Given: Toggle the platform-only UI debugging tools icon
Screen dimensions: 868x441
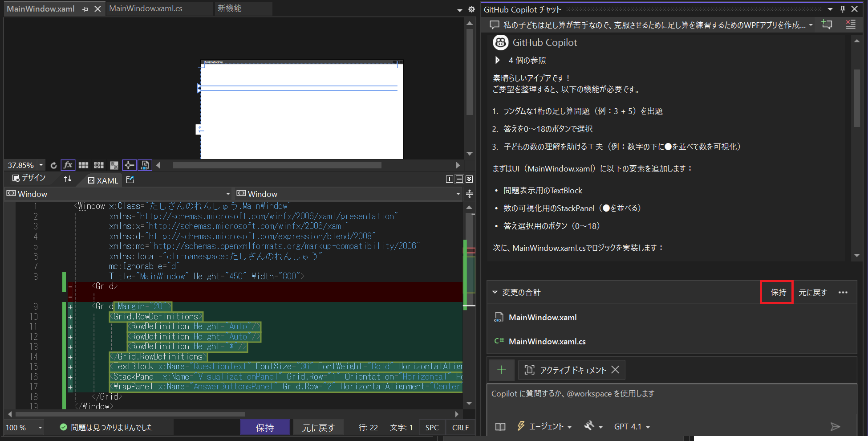Looking at the screenshot, I should (145, 165).
